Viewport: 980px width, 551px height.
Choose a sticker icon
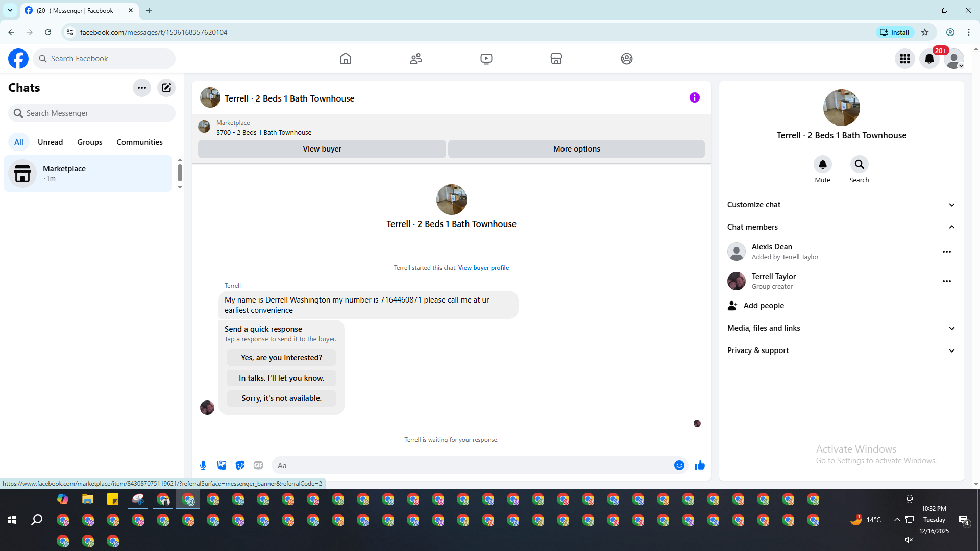240,465
